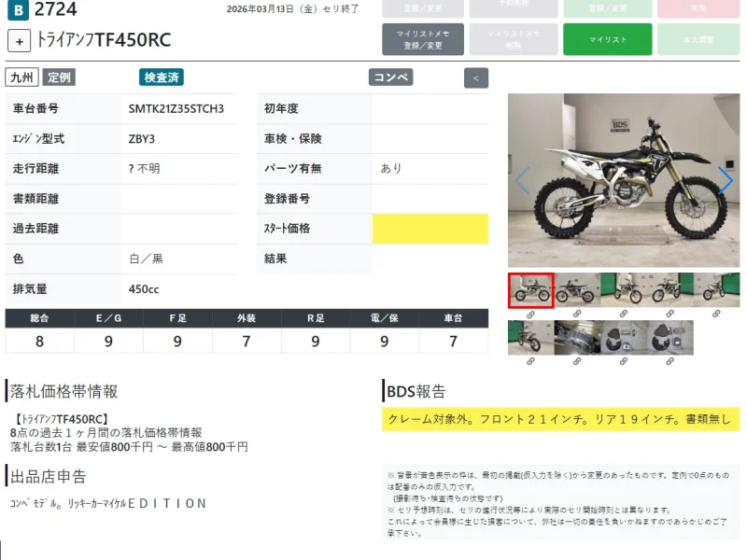The height and width of the screenshot is (560, 747).
Task: Click 総合 score 8
Action: 39,341
